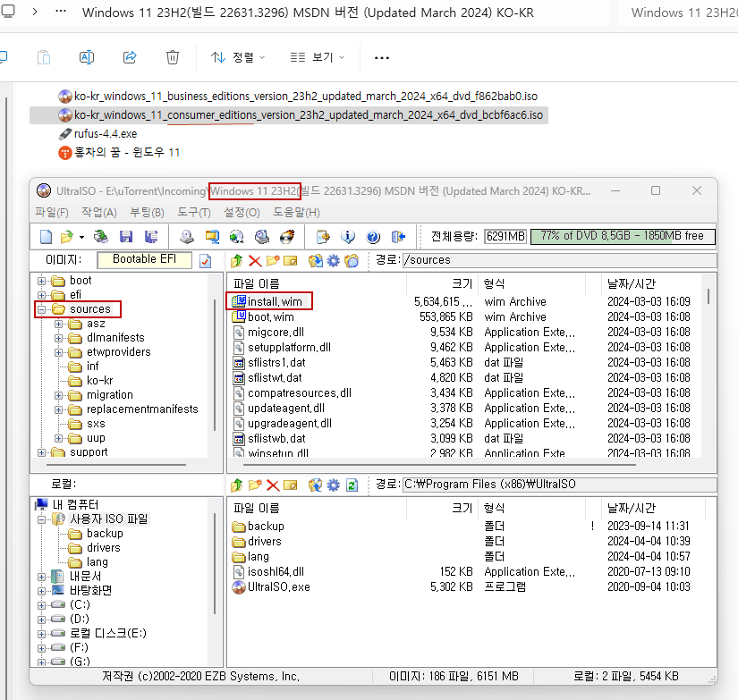Open Explorer's three-dot more options menu
Viewport: 738px width, 700px height.
click(382, 58)
